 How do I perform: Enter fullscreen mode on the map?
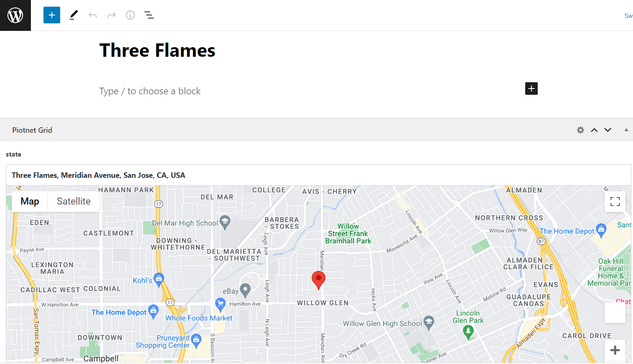pyautogui.click(x=615, y=201)
